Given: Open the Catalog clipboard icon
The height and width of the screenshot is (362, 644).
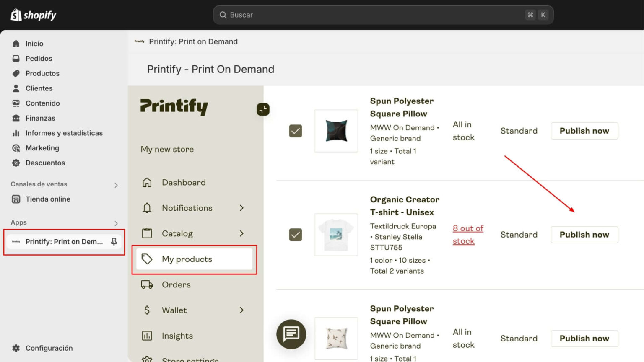Looking at the screenshot, I should (147, 233).
